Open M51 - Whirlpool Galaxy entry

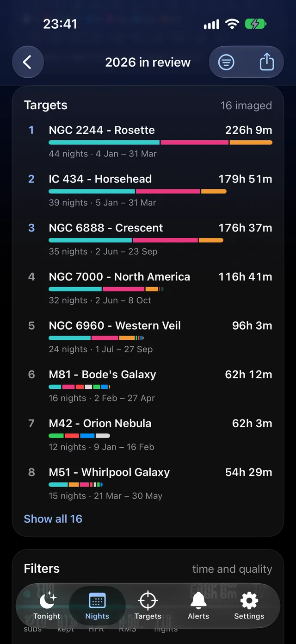pos(148,483)
